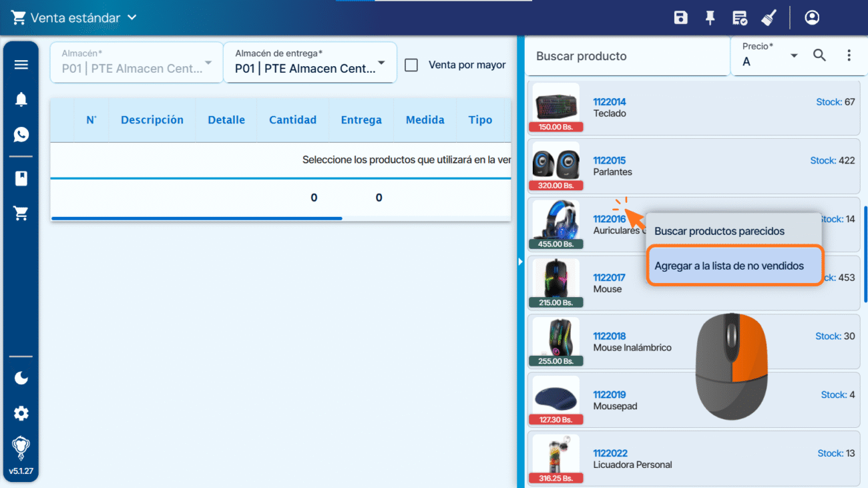Click the settings gear in sidebar
868x488 pixels.
(21, 413)
